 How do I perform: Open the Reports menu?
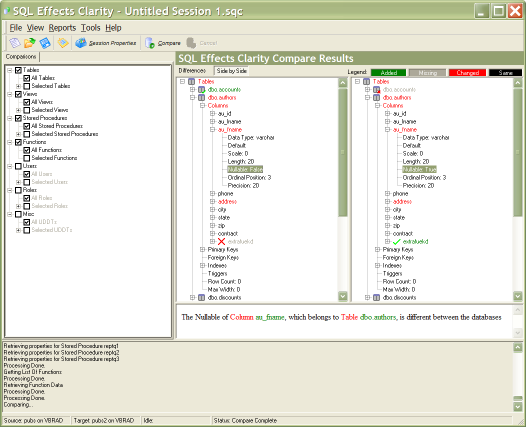coord(62,28)
